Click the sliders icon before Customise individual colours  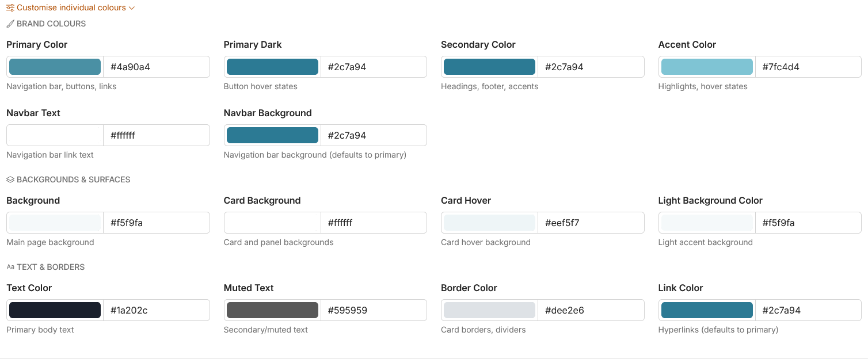click(x=10, y=7)
